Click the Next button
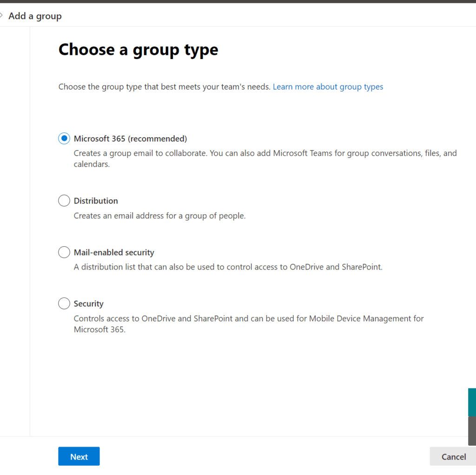 (x=79, y=456)
